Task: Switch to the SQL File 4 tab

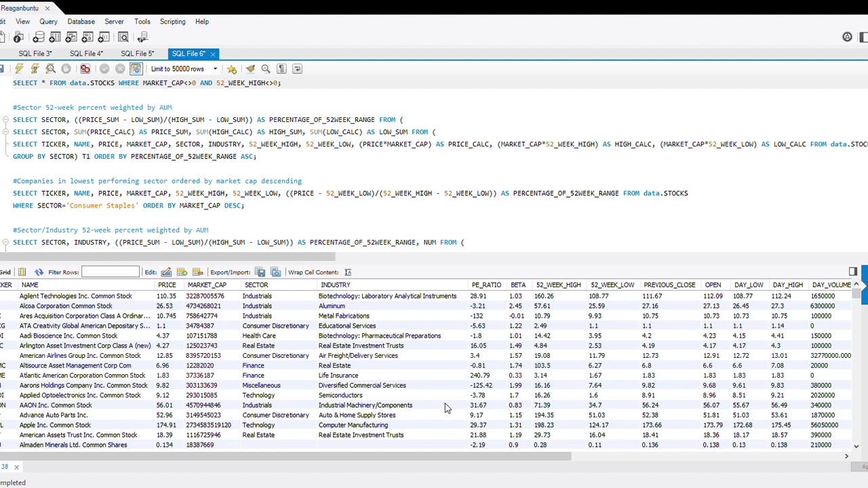Action: (86, 54)
